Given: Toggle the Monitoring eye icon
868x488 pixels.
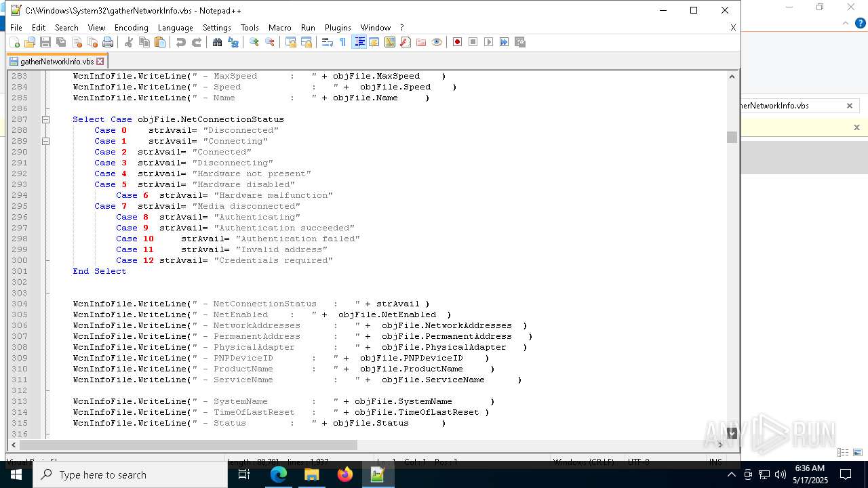Looking at the screenshot, I should click(x=437, y=42).
